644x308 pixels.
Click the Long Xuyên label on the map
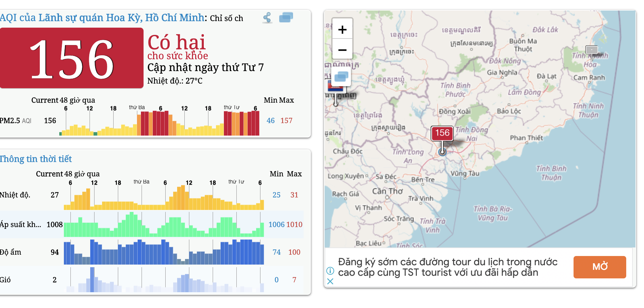coord(346,176)
